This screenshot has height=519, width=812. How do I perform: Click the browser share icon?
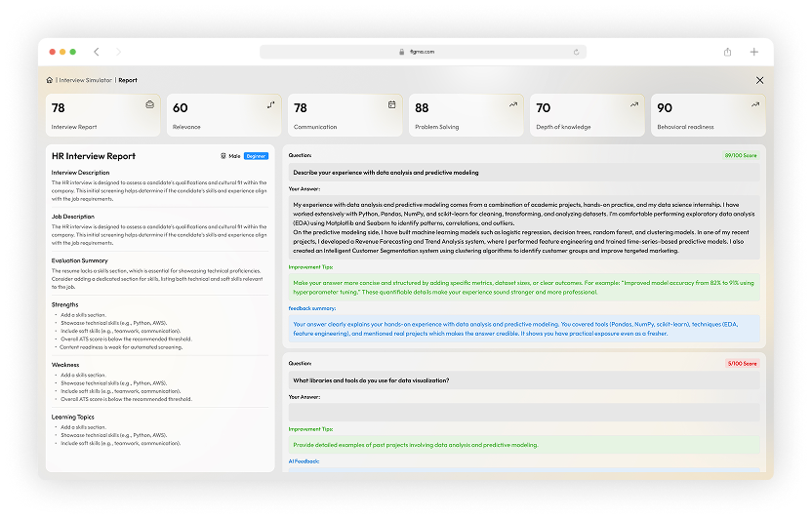[x=728, y=52]
